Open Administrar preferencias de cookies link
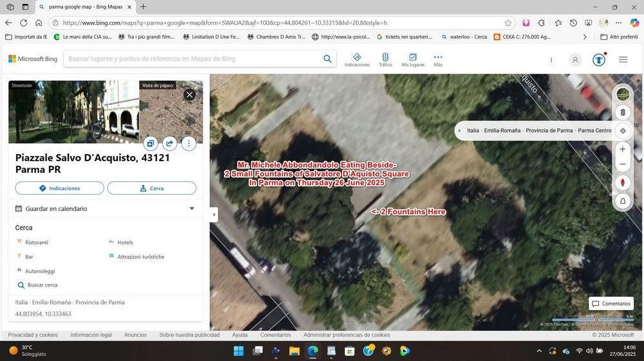The image size is (644, 361). pyautogui.click(x=346, y=335)
